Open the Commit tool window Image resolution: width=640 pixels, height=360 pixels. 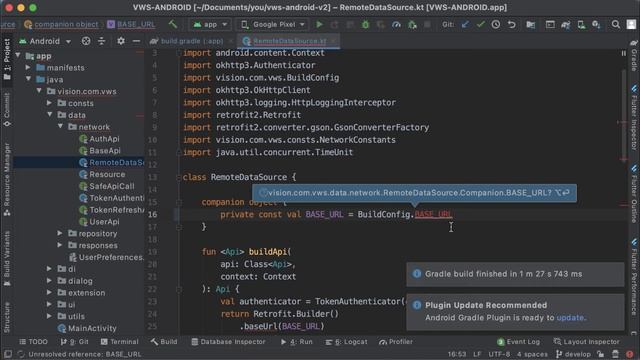pyautogui.click(x=7, y=109)
